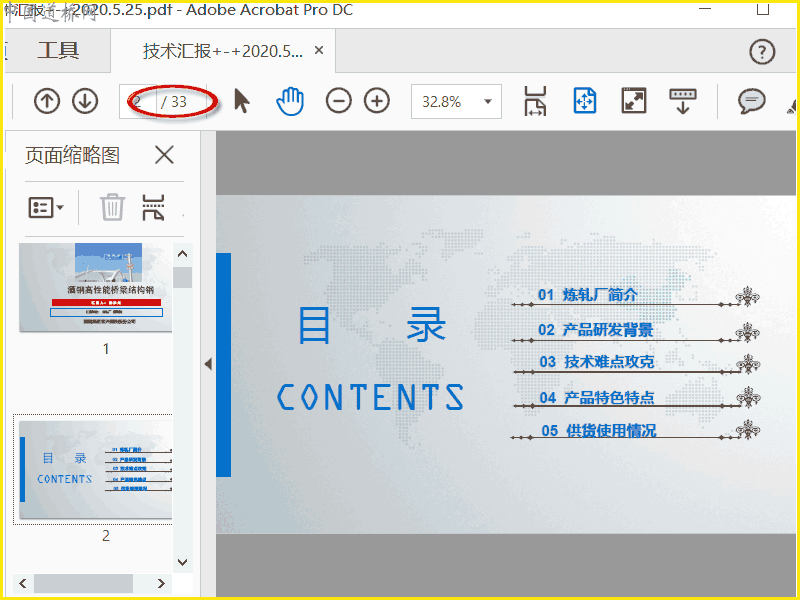
Task: Click the current page number field
Action: [138, 102]
